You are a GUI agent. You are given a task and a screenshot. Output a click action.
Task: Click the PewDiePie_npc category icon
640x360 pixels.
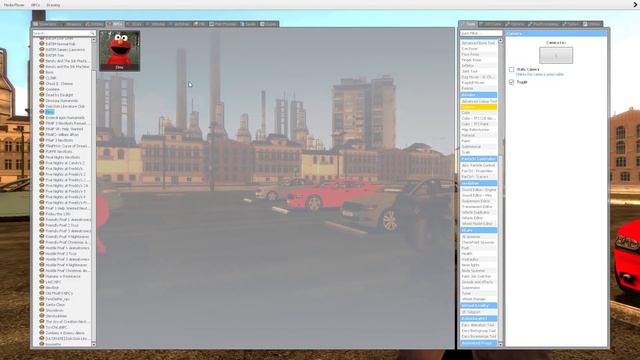pyautogui.click(x=42, y=299)
